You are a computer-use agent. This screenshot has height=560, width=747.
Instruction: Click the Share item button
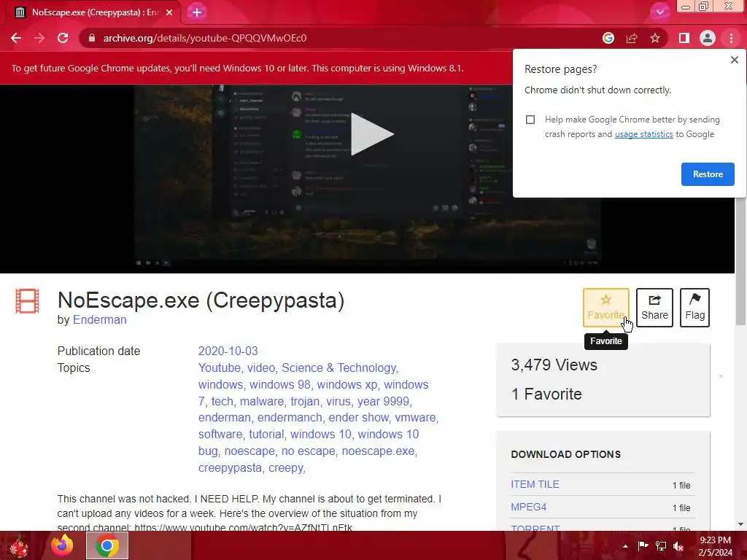point(654,308)
